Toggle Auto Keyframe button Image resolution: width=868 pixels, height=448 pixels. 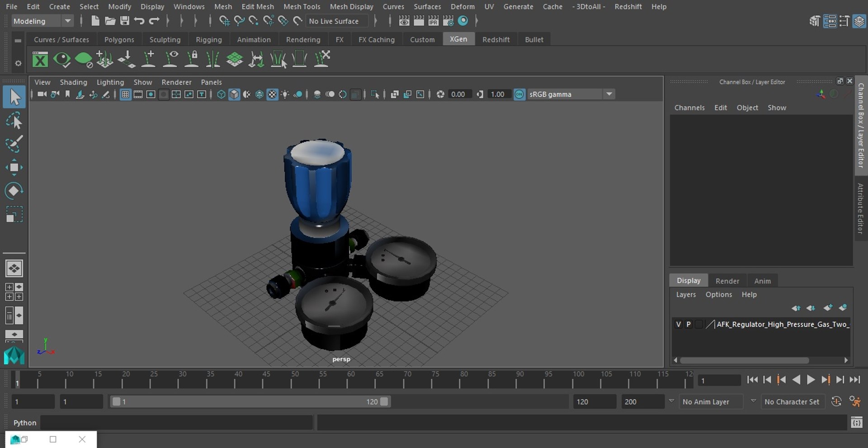pos(836,401)
